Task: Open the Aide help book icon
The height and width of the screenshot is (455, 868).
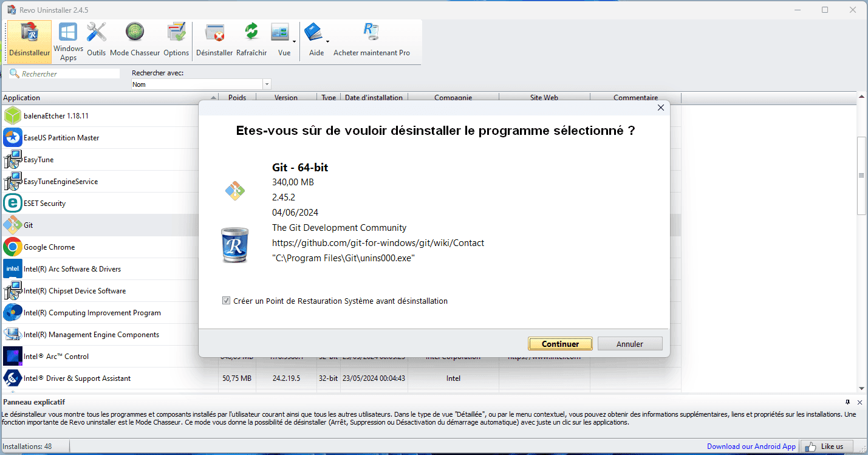Action: point(313,32)
